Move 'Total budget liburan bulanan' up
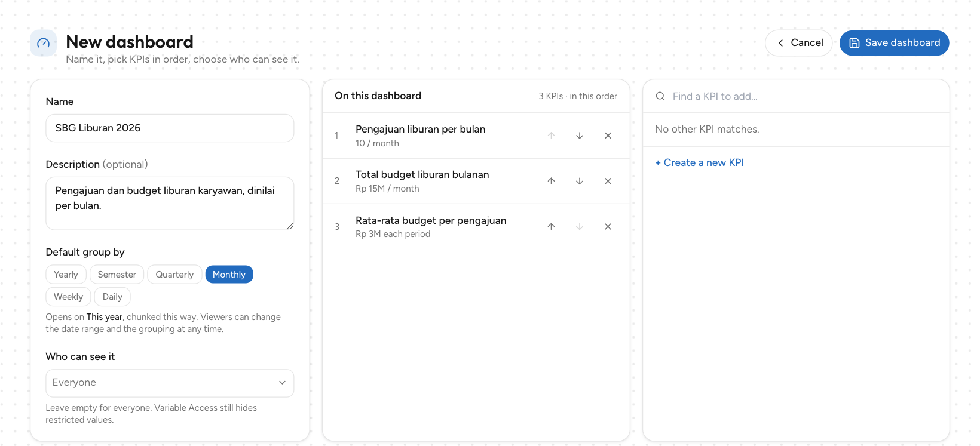Image resolution: width=980 pixels, height=446 pixels. point(551,181)
